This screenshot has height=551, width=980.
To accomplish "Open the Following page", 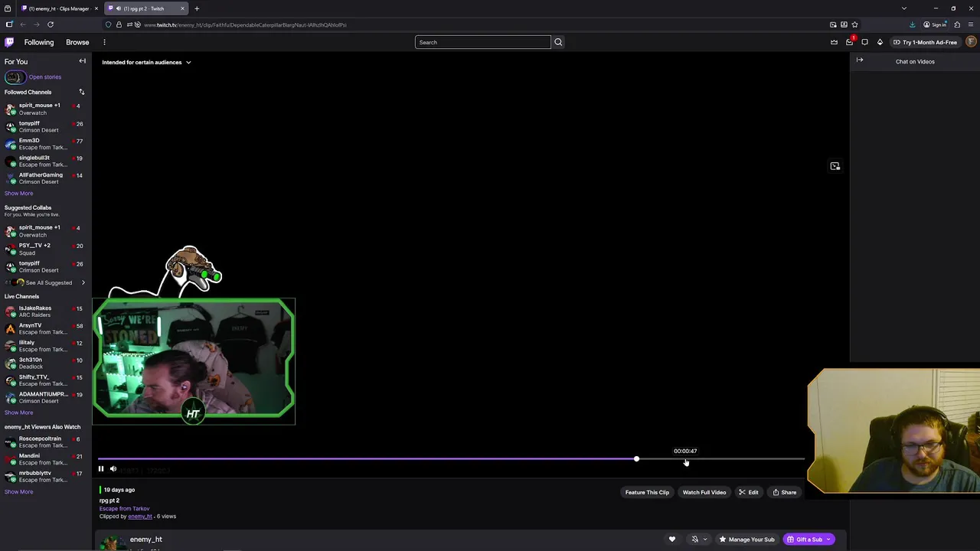I will tap(39, 42).
